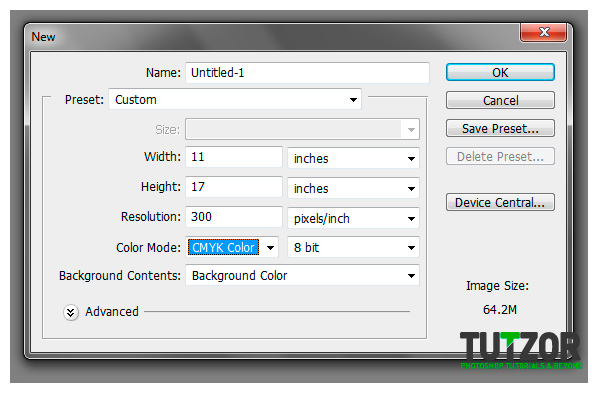598x393 pixels.
Task: Click the Cancel button
Action: [500, 100]
